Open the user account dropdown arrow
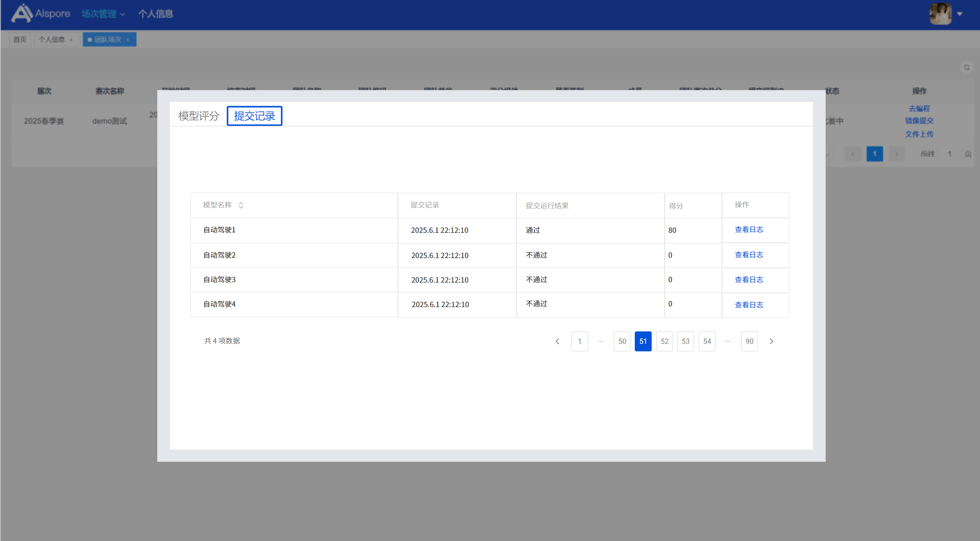The height and width of the screenshot is (541, 980). point(960,14)
